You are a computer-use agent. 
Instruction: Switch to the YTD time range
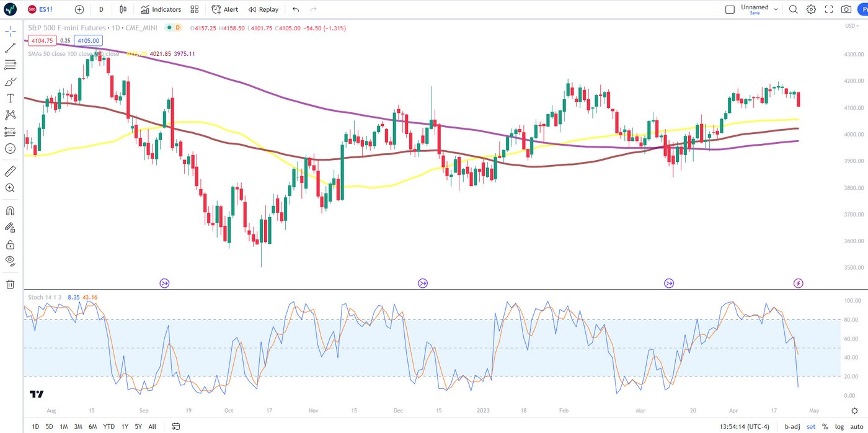tap(108, 426)
